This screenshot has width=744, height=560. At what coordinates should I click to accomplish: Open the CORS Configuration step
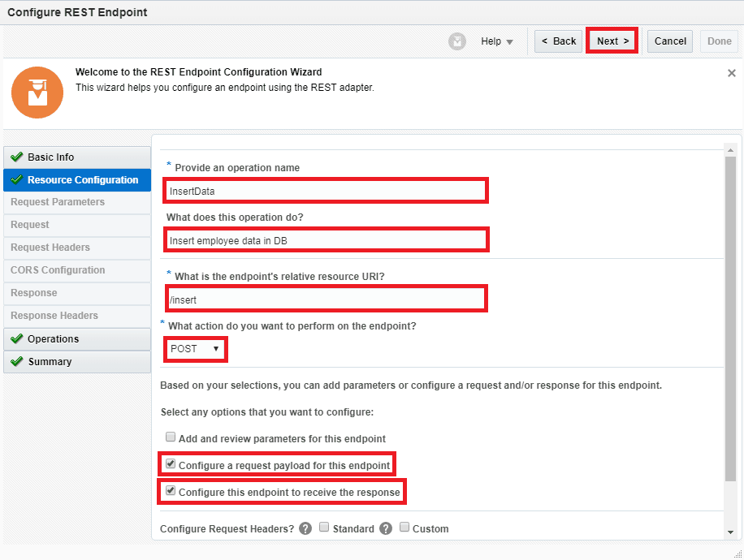point(56,270)
